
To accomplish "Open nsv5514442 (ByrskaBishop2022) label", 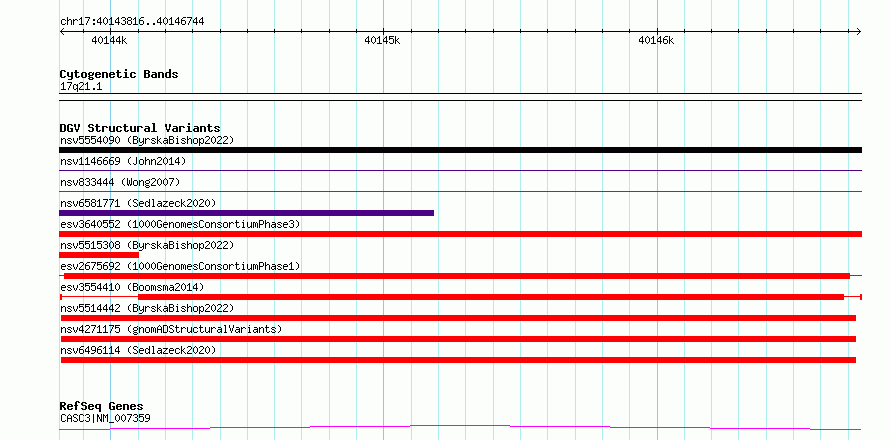I will [147, 308].
